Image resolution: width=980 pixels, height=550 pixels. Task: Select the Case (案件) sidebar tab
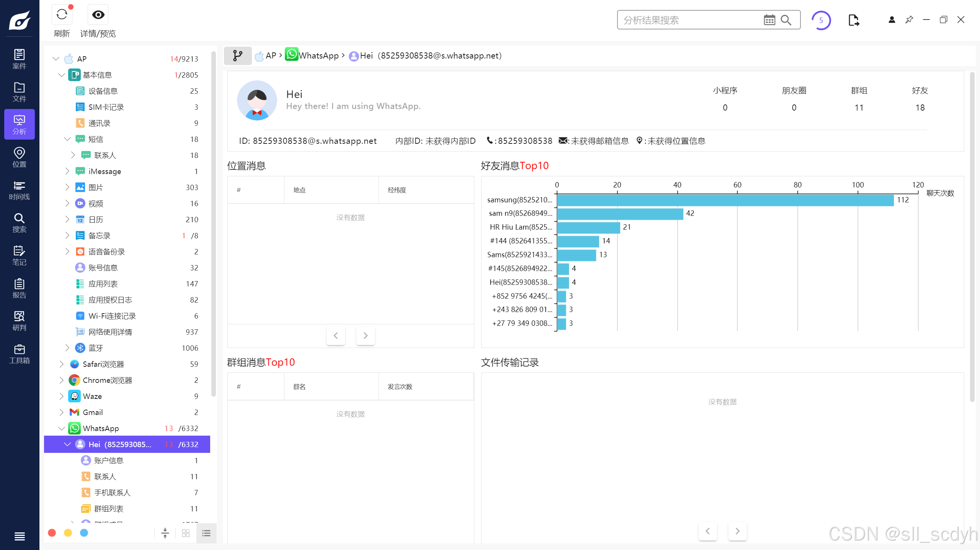[19, 59]
